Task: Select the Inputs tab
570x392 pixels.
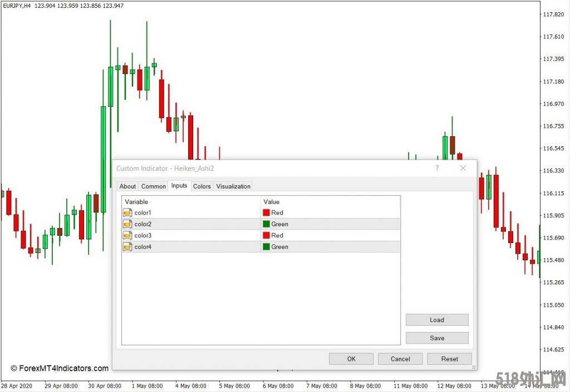Action: tap(179, 186)
